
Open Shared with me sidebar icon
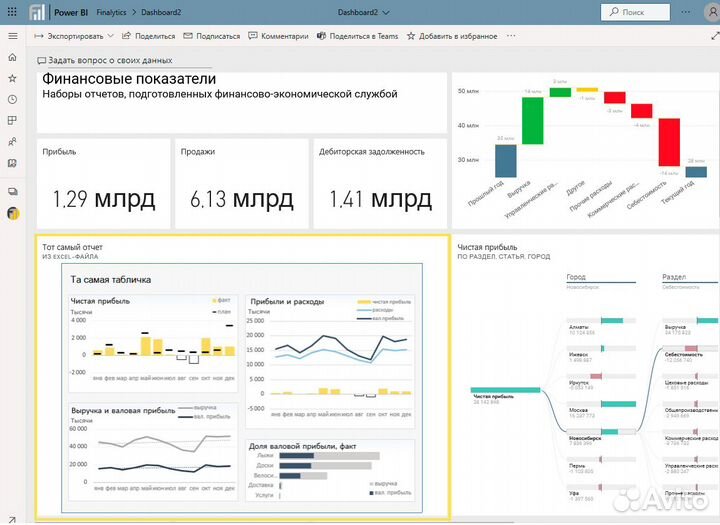click(12, 141)
